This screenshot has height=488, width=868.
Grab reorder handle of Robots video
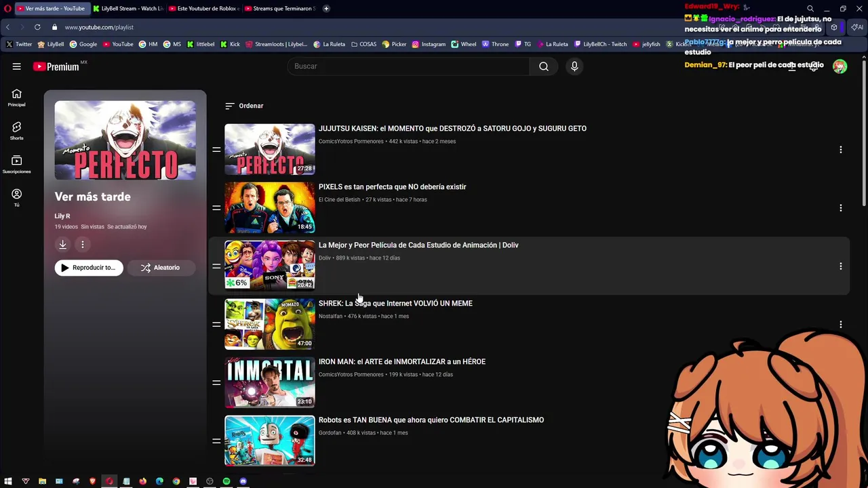point(216,441)
